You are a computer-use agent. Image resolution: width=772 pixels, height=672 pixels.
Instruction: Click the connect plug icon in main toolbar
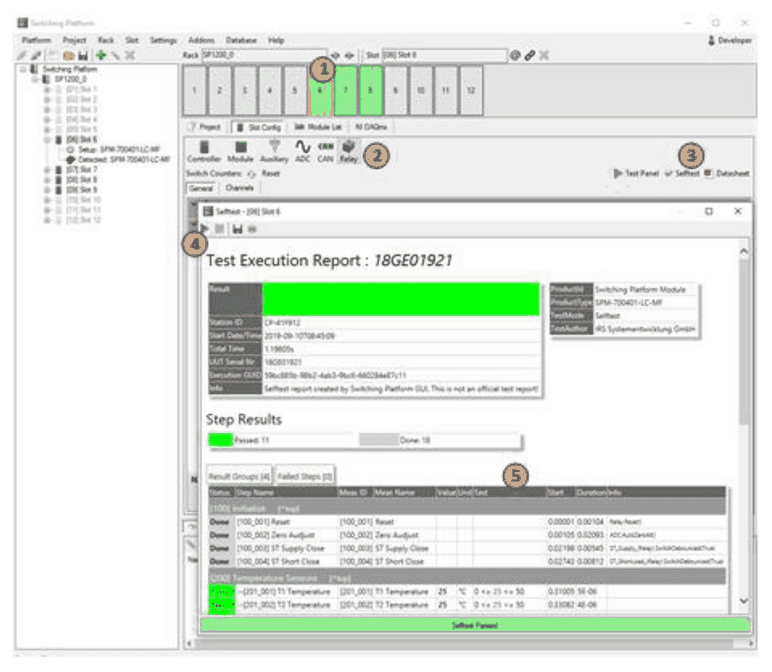coord(22,56)
